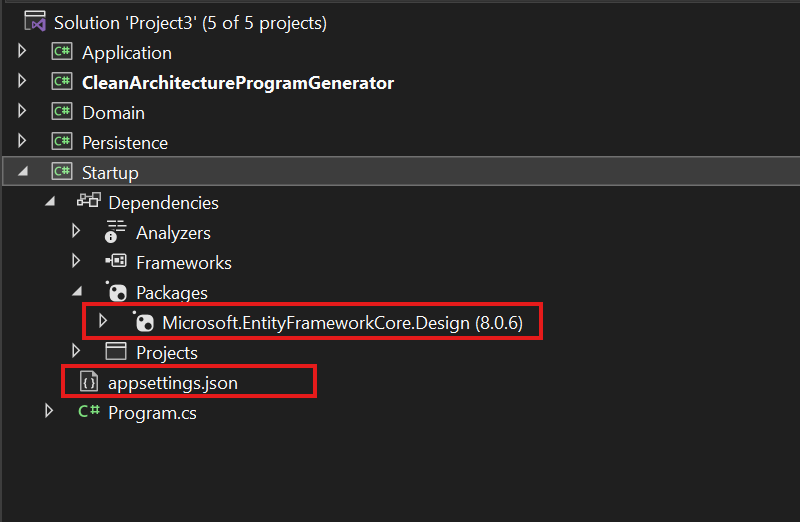Expand the Domain project node
This screenshot has width=800, height=522.
coord(22,111)
